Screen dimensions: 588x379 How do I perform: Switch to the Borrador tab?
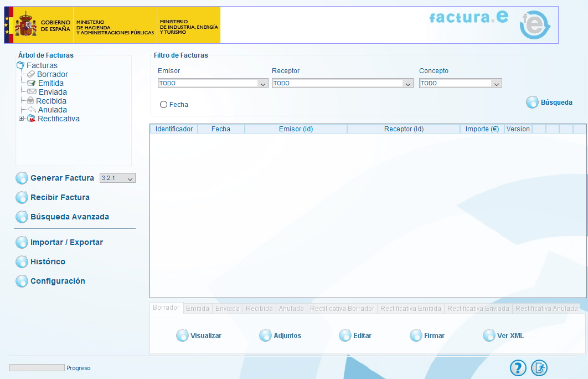pos(166,308)
